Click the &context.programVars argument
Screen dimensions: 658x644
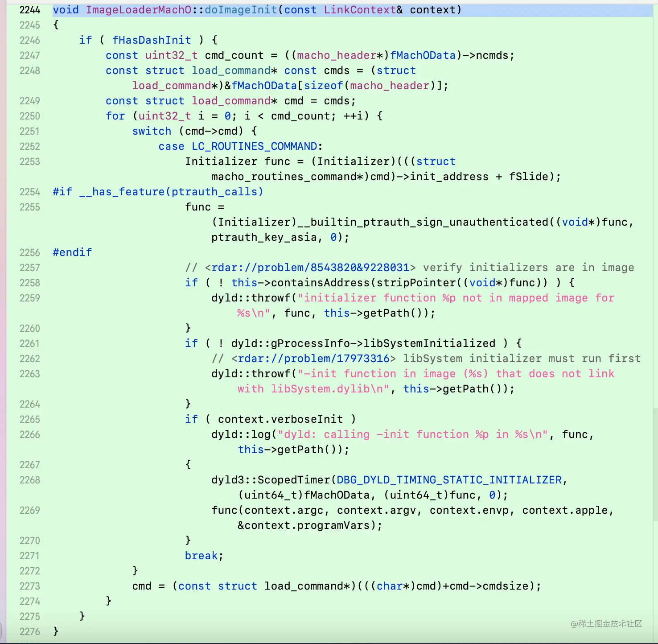pyautogui.click(x=304, y=525)
